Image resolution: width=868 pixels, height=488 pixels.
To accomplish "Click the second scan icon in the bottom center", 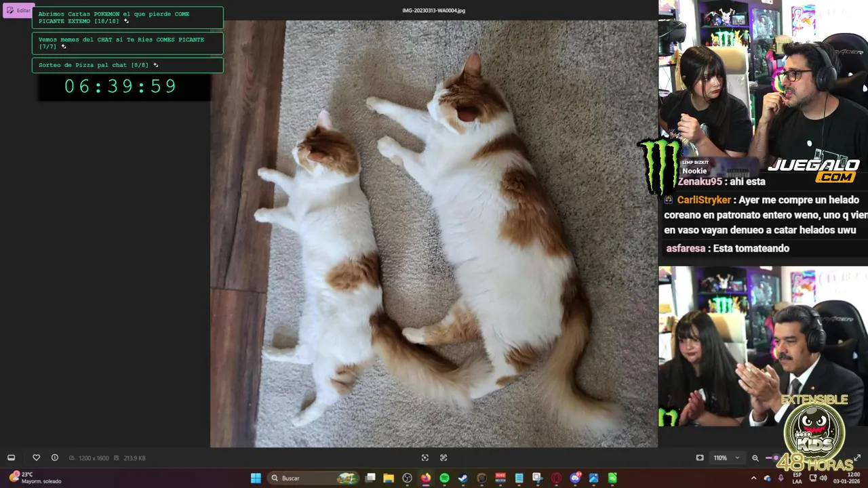I will pos(443,457).
